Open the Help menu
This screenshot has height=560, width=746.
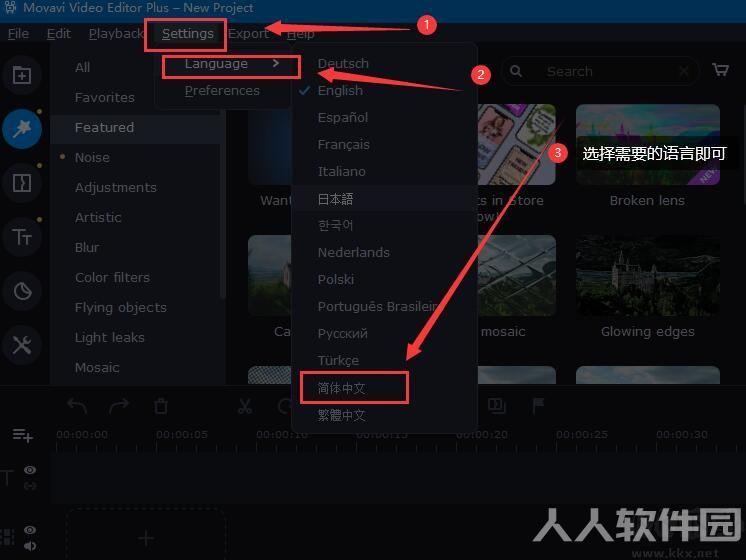pyautogui.click(x=300, y=34)
